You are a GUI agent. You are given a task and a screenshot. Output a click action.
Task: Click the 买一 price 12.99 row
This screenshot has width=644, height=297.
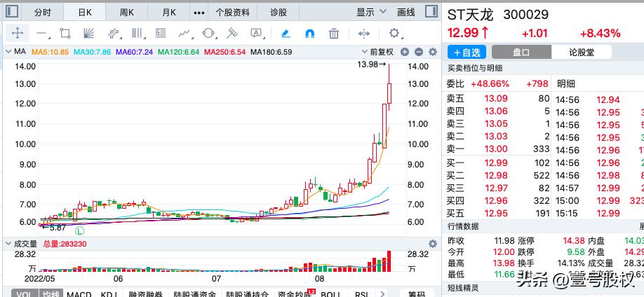(x=498, y=163)
